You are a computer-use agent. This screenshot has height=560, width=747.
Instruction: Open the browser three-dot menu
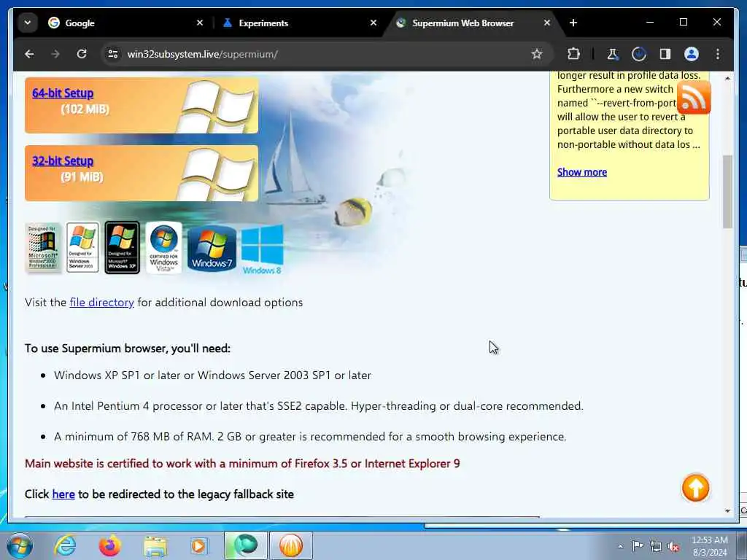(x=718, y=54)
